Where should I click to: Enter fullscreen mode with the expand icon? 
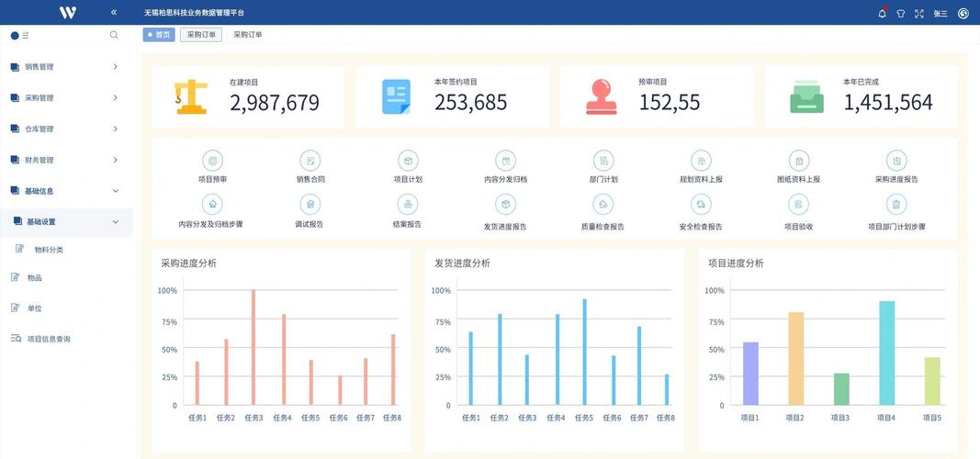918,13
